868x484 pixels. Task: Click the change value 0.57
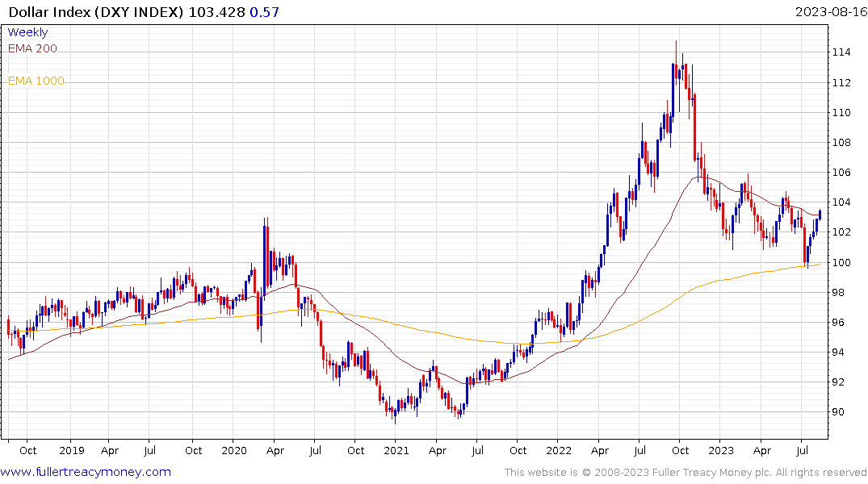coord(264,12)
